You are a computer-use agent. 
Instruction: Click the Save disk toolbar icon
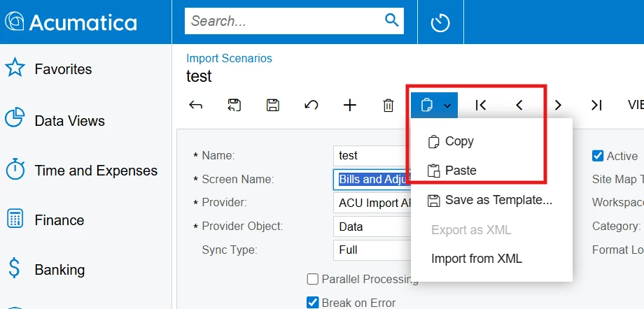point(273,106)
